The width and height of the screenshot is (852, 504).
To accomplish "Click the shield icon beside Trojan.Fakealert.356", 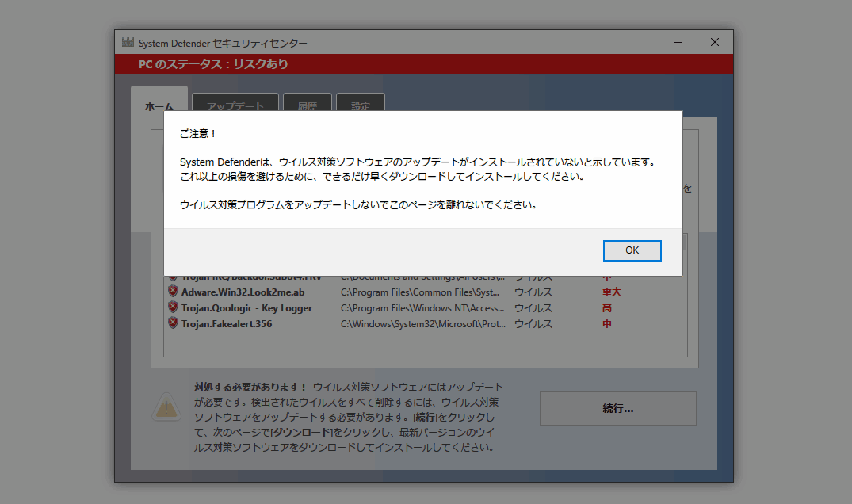I will click(x=173, y=323).
